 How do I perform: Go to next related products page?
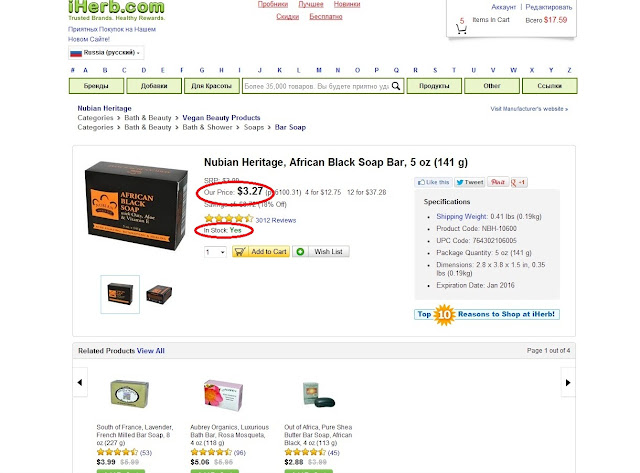(x=568, y=382)
